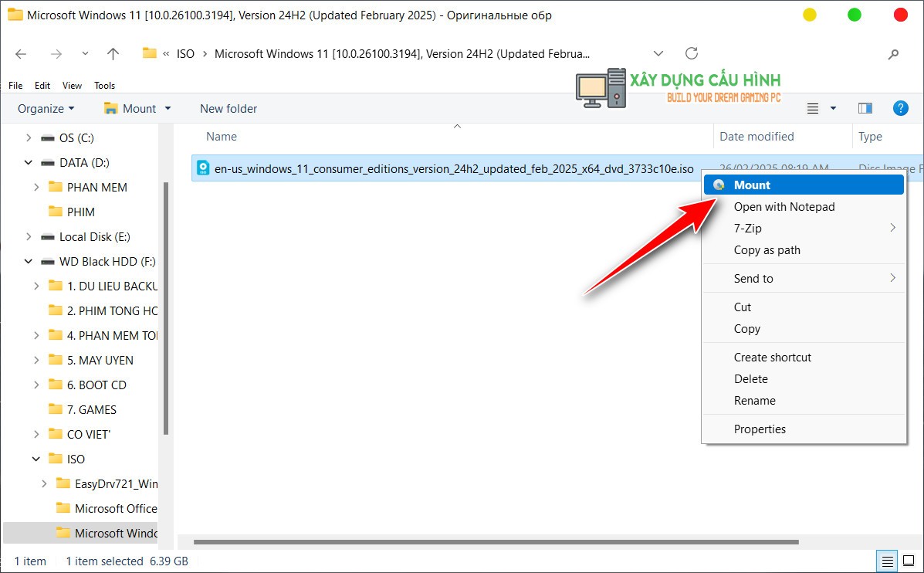Open the Help icon

coord(900,108)
